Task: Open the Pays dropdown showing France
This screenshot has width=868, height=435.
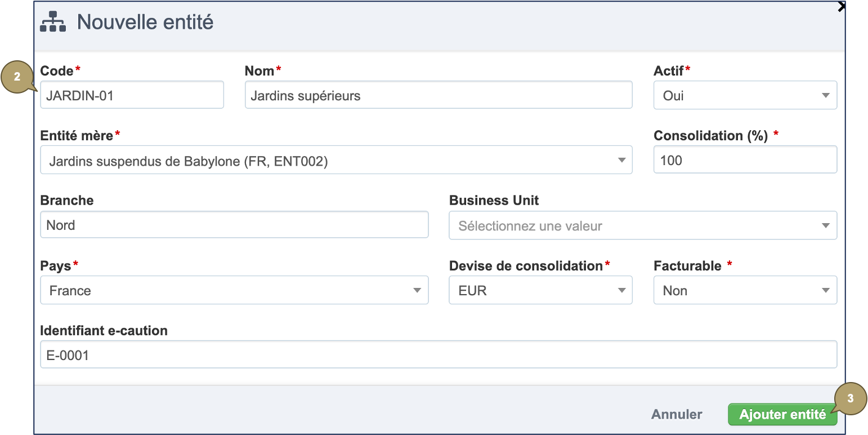Action: pyautogui.click(x=234, y=291)
